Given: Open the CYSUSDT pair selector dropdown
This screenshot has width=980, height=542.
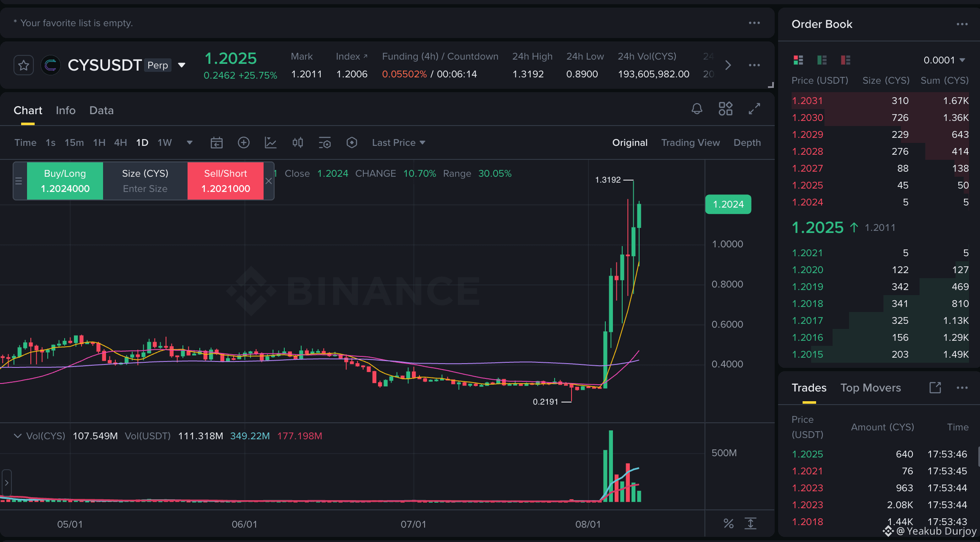Looking at the screenshot, I should (182, 65).
